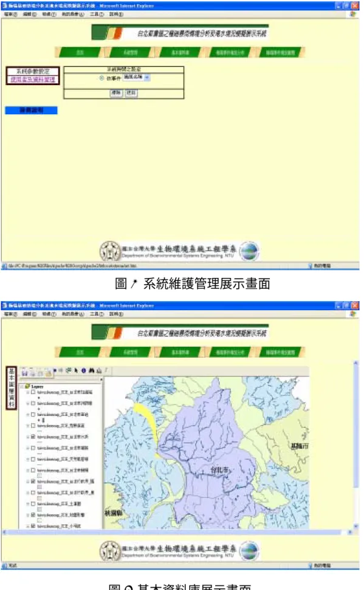Open 編輯(E) menu in upper window
The width and height of the screenshot is (364, 590).
(30, 15)
